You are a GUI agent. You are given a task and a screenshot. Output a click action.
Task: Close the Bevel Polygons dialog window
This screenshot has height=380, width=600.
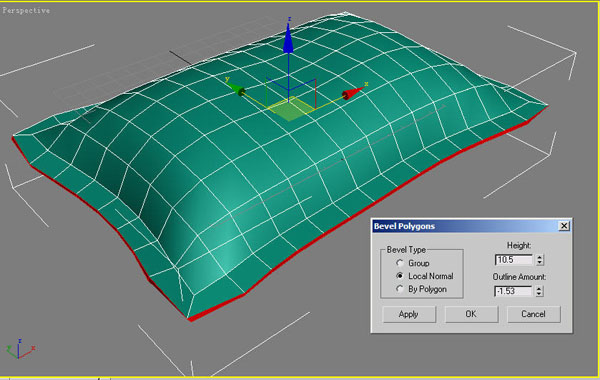[564, 226]
